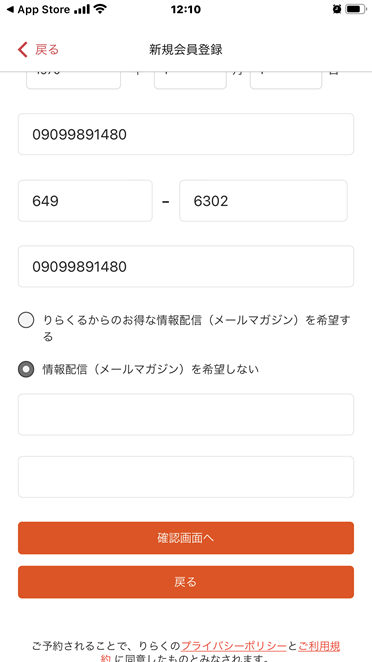Select the wish to receive mail magazine radio

[26, 320]
